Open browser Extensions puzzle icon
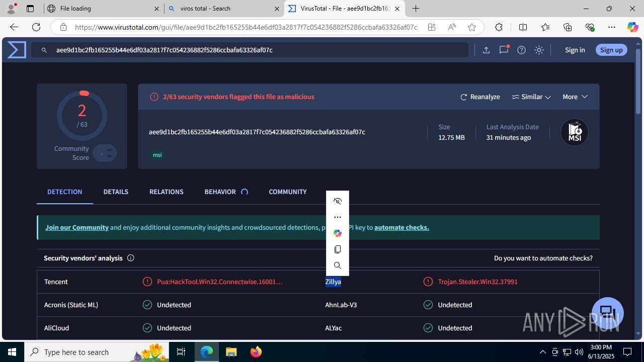 pos(499,27)
